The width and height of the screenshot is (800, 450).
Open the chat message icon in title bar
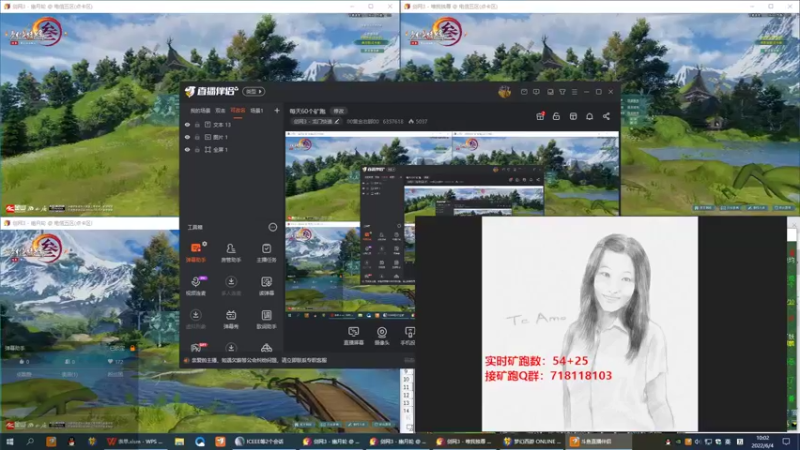(536, 92)
